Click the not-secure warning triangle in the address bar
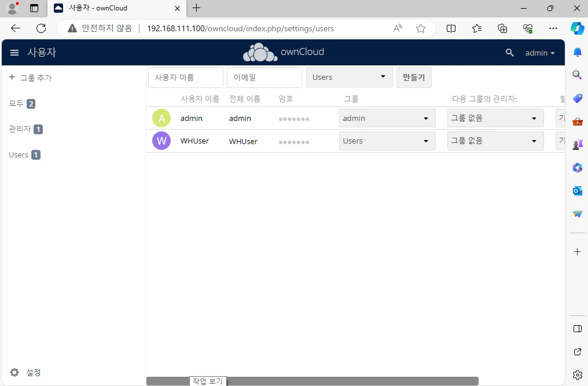 (x=72, y=28)
